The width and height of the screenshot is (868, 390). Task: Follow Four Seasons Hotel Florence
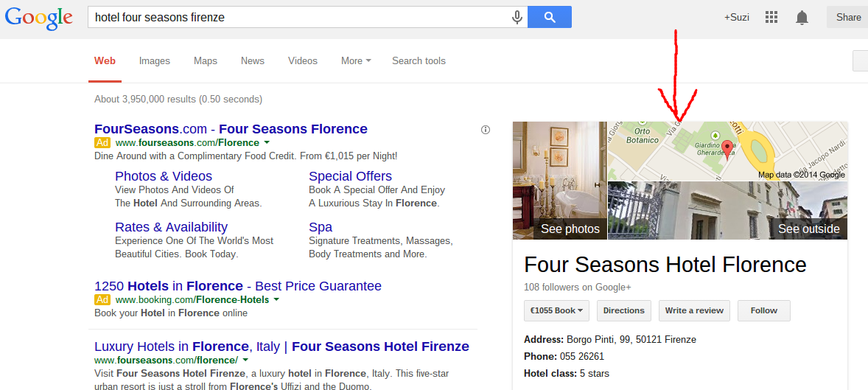(763, 310)
